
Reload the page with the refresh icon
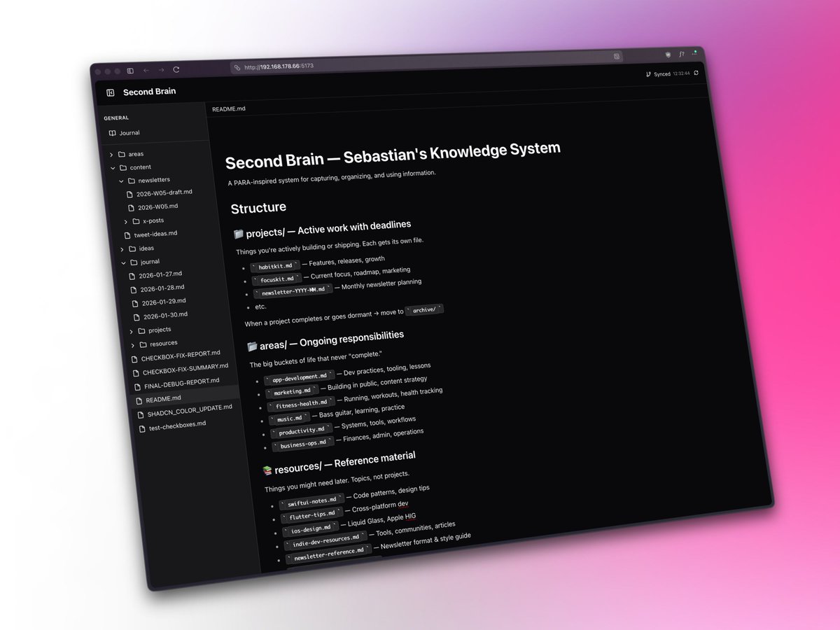176,69
